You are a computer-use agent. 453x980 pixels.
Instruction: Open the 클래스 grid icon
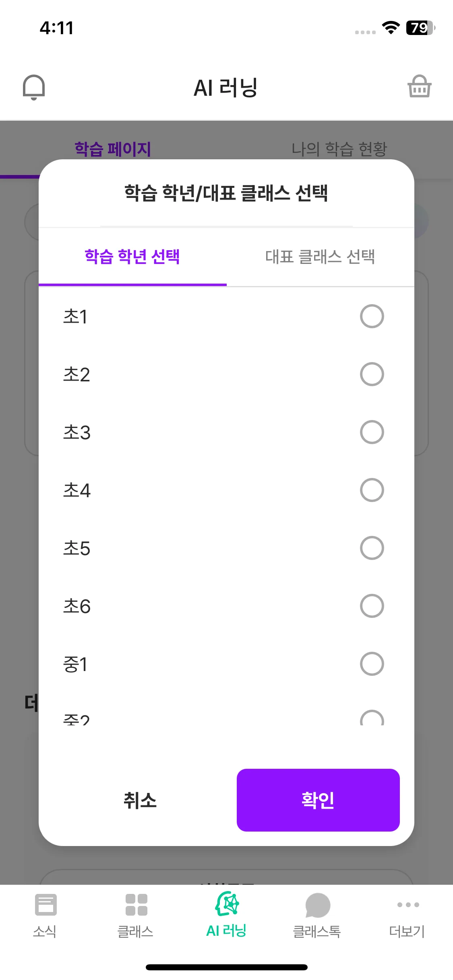coord(136,905)
